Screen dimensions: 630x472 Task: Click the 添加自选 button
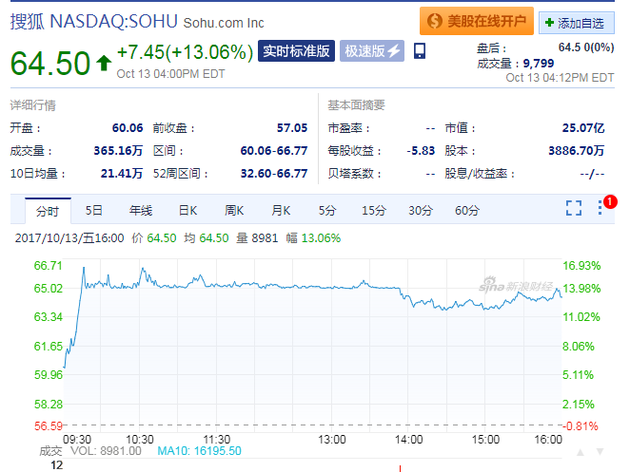(x=576, y=23)
